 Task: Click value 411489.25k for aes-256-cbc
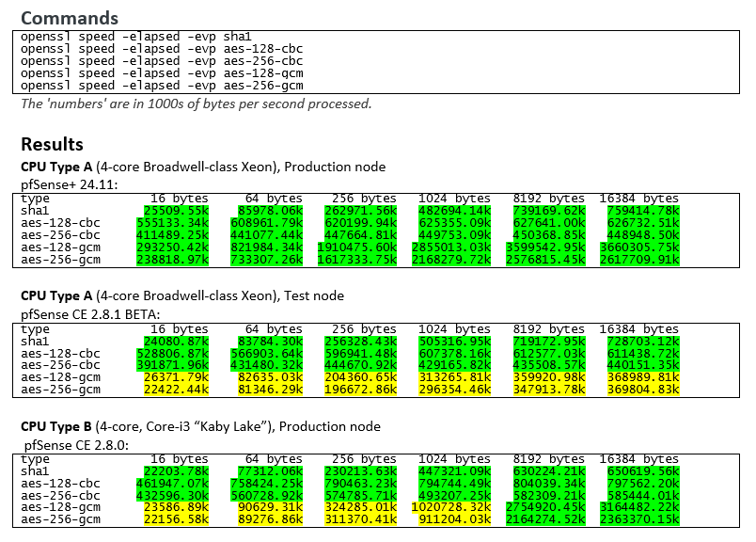(173, 235)
